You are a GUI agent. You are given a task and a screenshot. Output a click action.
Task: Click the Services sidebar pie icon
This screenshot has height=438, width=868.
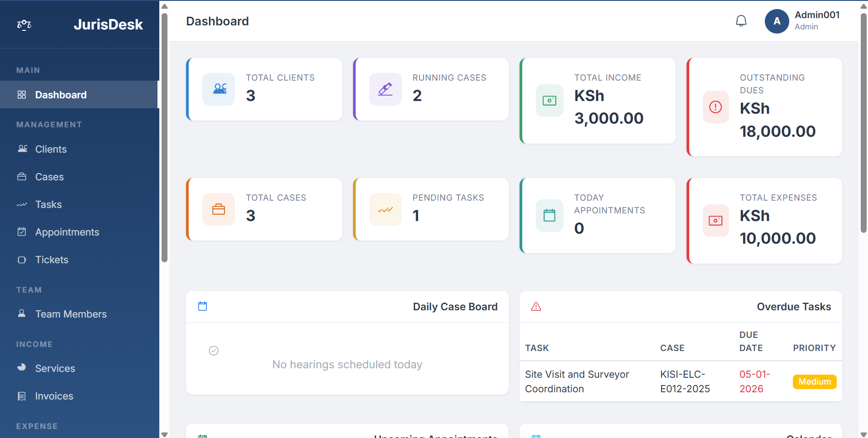(22, 368)
